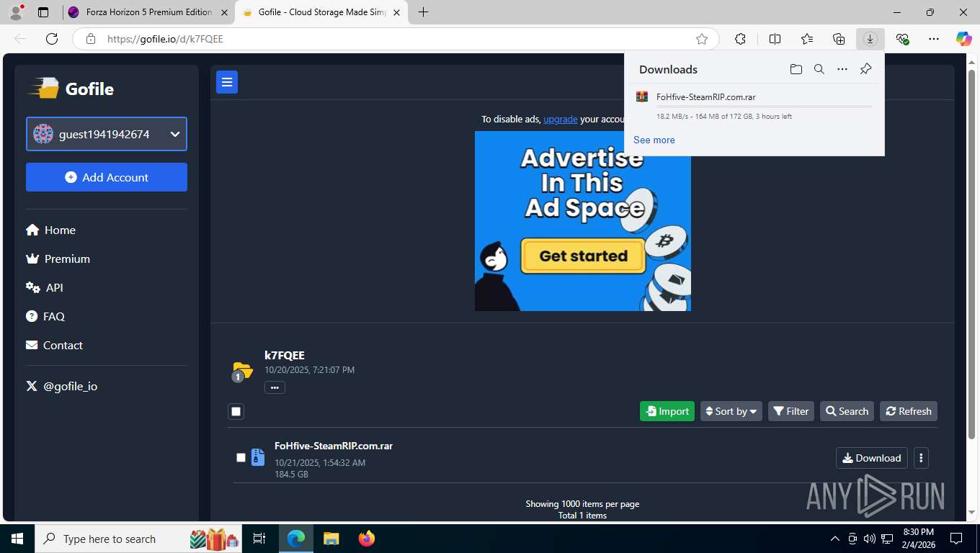
Task: Select the Gofile - Cloud Storage tab
Action: pyautogui.click(x=323, y=12)
